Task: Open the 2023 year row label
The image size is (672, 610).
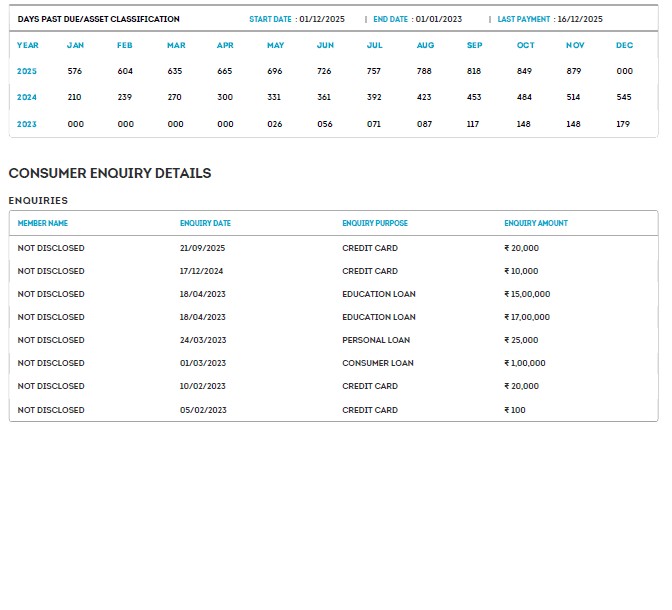Action: coord(27,124)
